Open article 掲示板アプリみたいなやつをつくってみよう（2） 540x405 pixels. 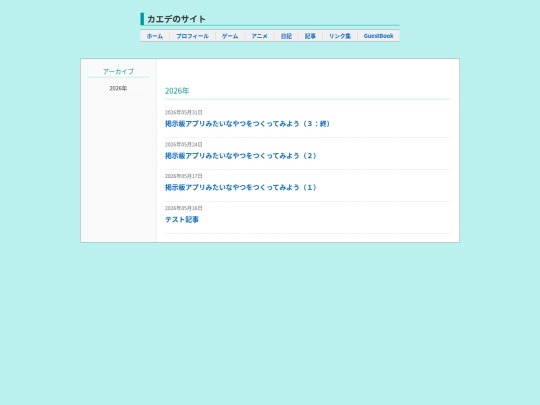241,156
